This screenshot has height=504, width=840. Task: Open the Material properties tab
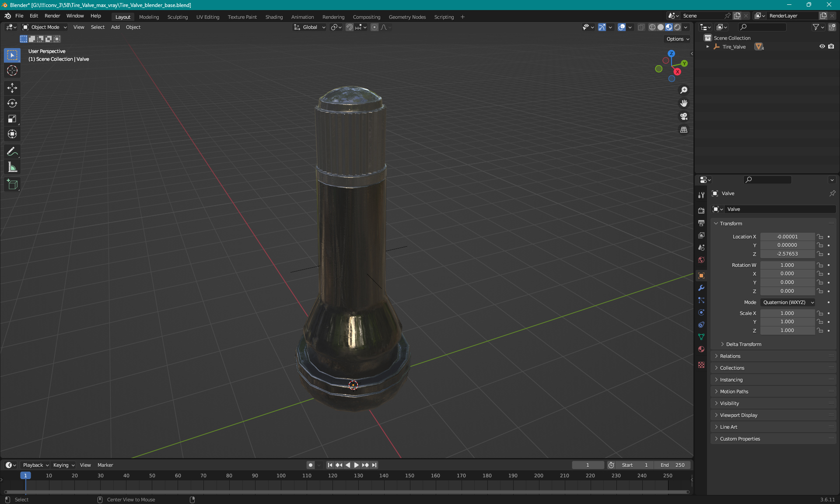point(701,349)
